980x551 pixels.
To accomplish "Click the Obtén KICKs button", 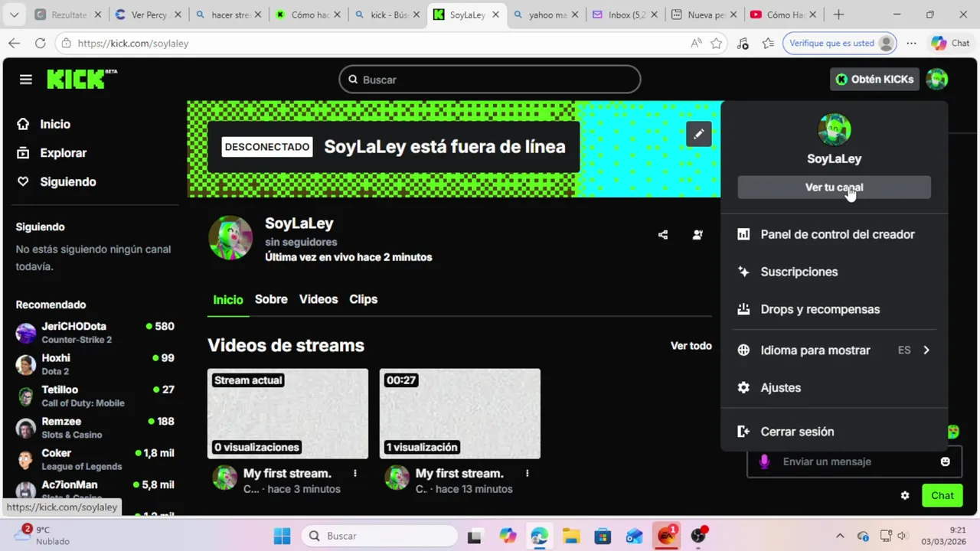I will [874, 79].
